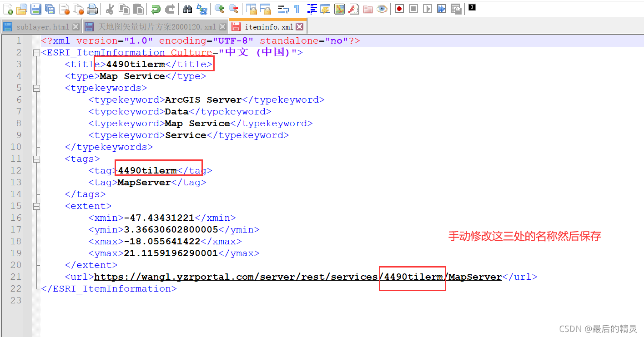Screen dimensions: 644x337
Task: Click the Paste clipboard icon
Action: click(x=138, y=9)
